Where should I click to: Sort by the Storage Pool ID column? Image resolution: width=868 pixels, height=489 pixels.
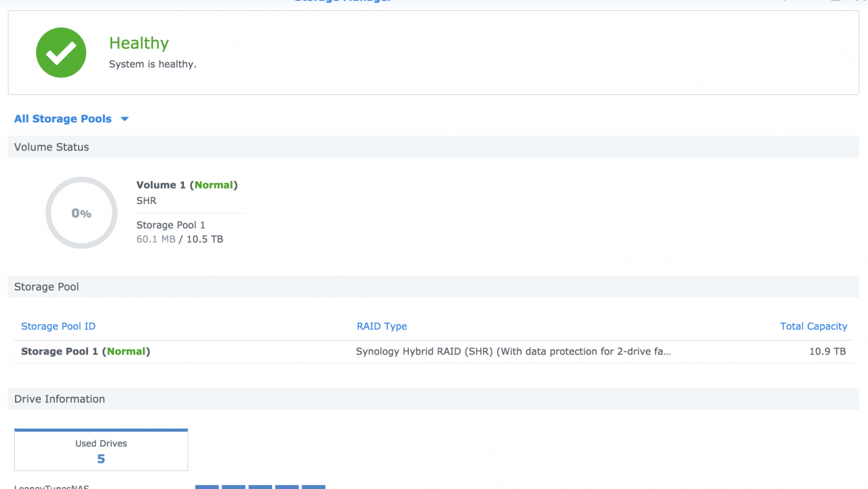tap(58, 326)
